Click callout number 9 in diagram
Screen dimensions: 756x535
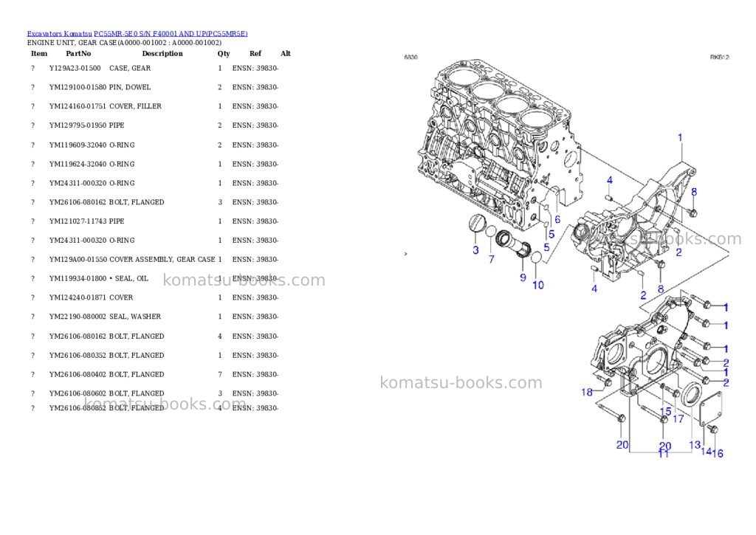point(523,277)
